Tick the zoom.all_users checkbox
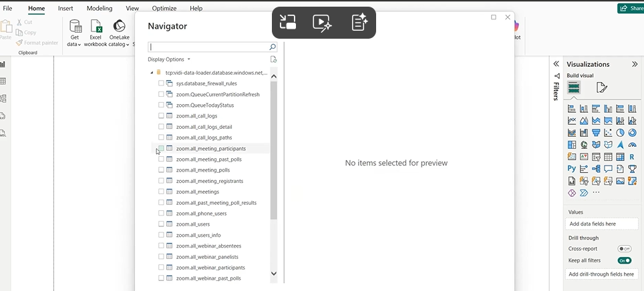 pyautogui.click(x=161, y=224)
